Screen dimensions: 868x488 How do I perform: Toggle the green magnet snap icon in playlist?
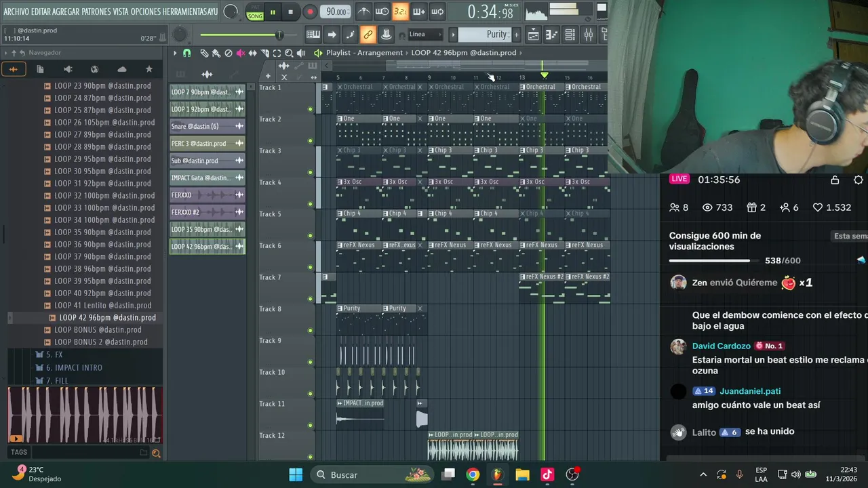click(187, 53)
